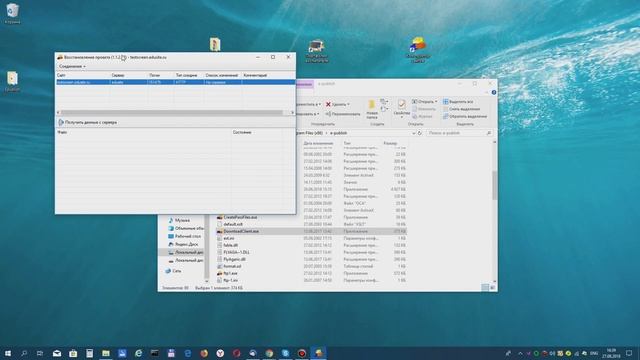Click Переименовать in the Explorer ribbon
The height and width of the screenshot is (360, 640).
[x=343, y=114]
